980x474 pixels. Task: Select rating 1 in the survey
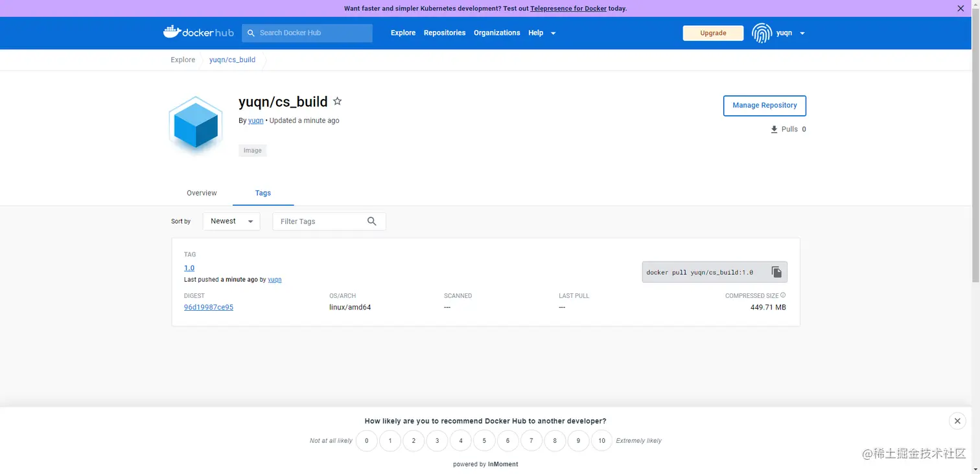tap(390, 440)
